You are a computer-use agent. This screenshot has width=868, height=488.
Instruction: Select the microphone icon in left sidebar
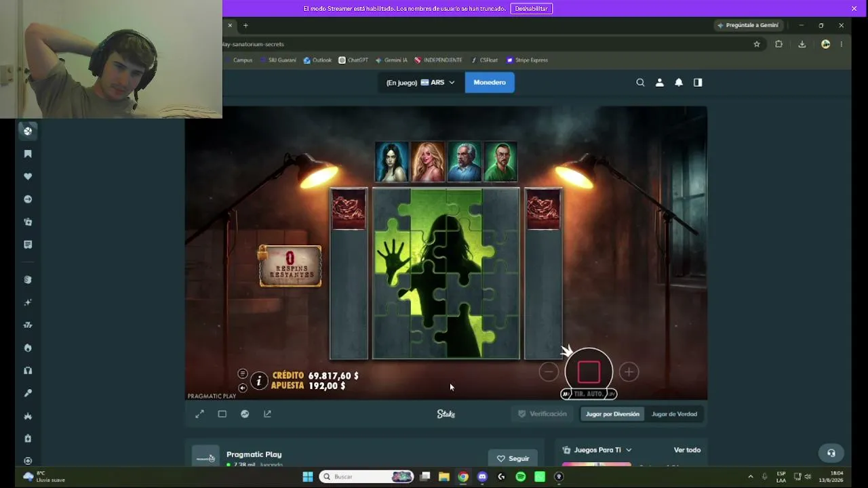[x=28, y=393]
